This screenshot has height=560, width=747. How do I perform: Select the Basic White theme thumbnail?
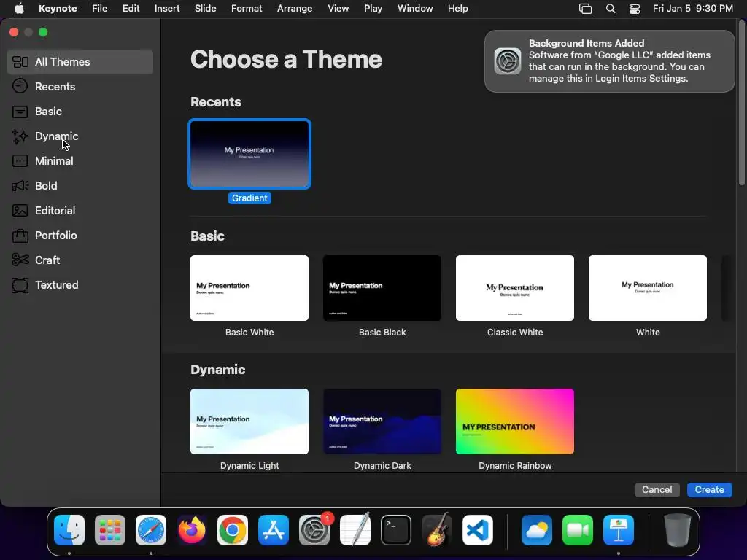249,288
